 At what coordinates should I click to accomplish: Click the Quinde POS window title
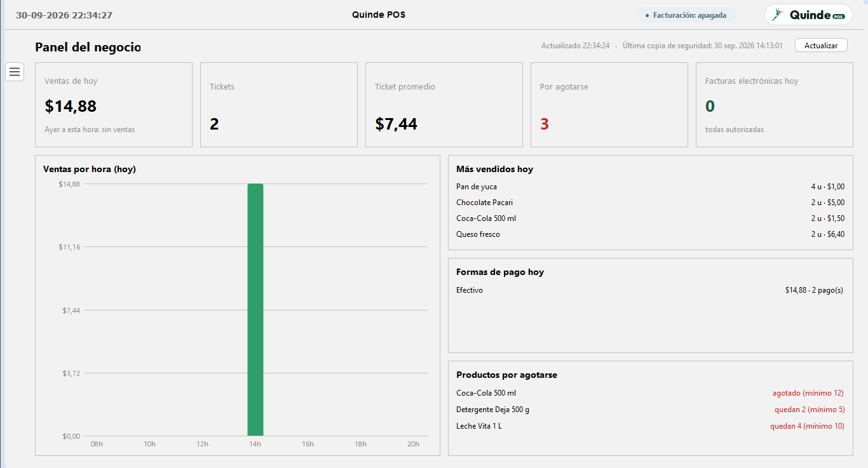coord(379,15)
